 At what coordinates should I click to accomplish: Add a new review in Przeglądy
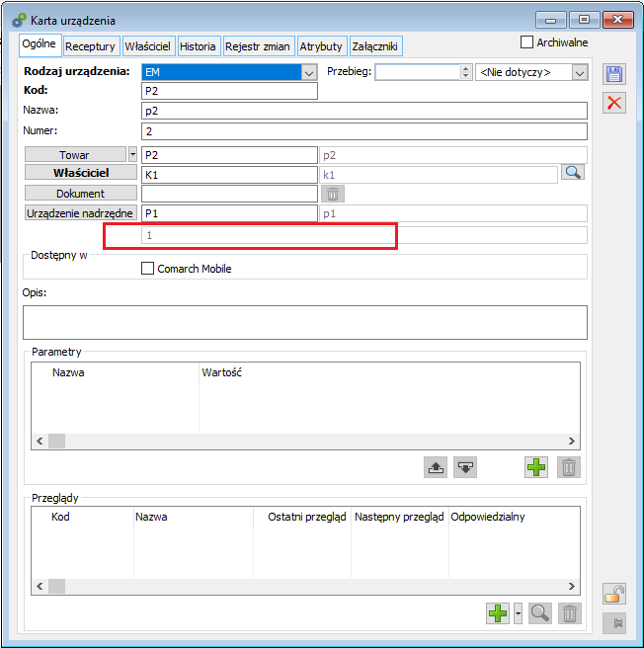point(498,613)
